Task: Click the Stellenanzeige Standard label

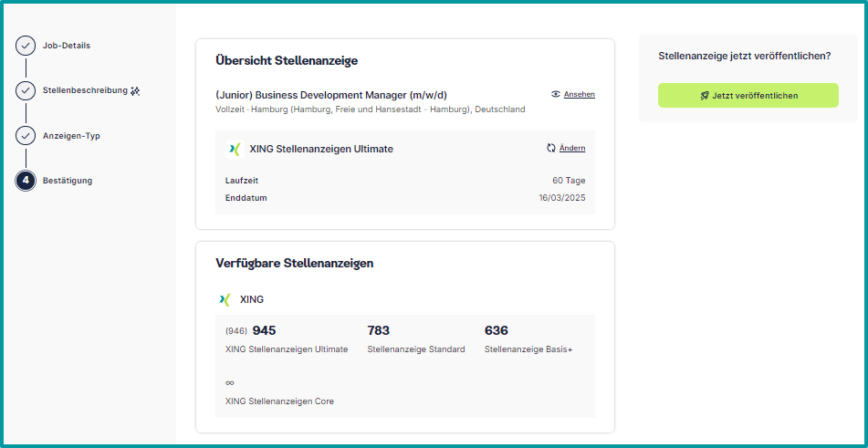Action: [416, 349]
